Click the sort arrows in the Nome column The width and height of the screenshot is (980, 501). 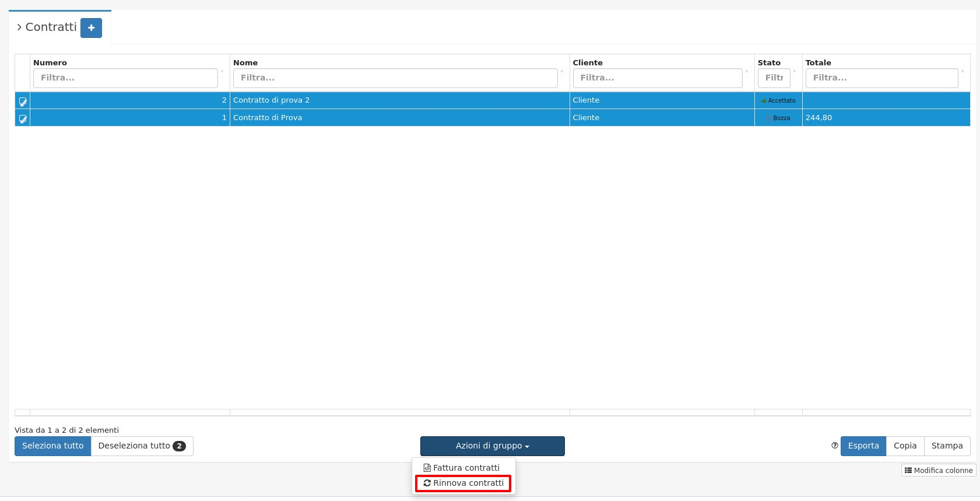pos(561,71)
